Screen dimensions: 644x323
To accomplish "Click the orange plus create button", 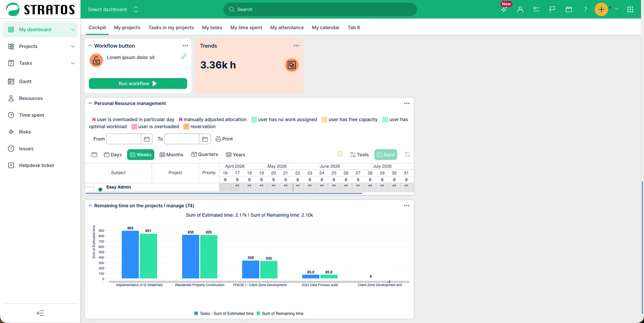I will [601, 9].
